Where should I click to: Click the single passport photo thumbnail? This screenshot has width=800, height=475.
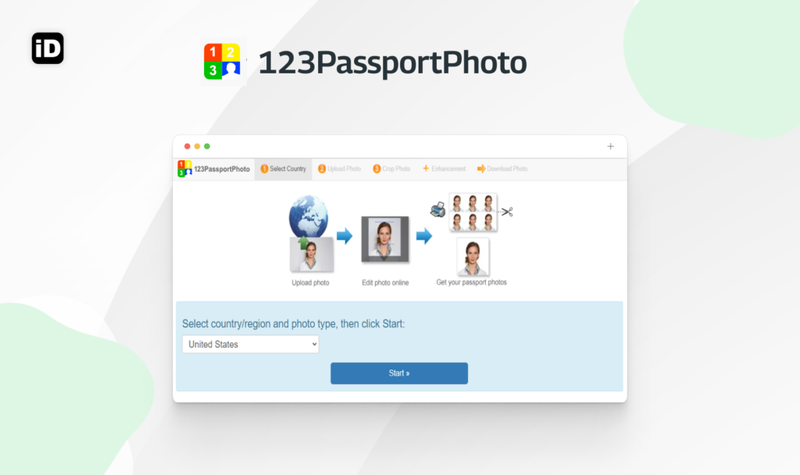473,257
